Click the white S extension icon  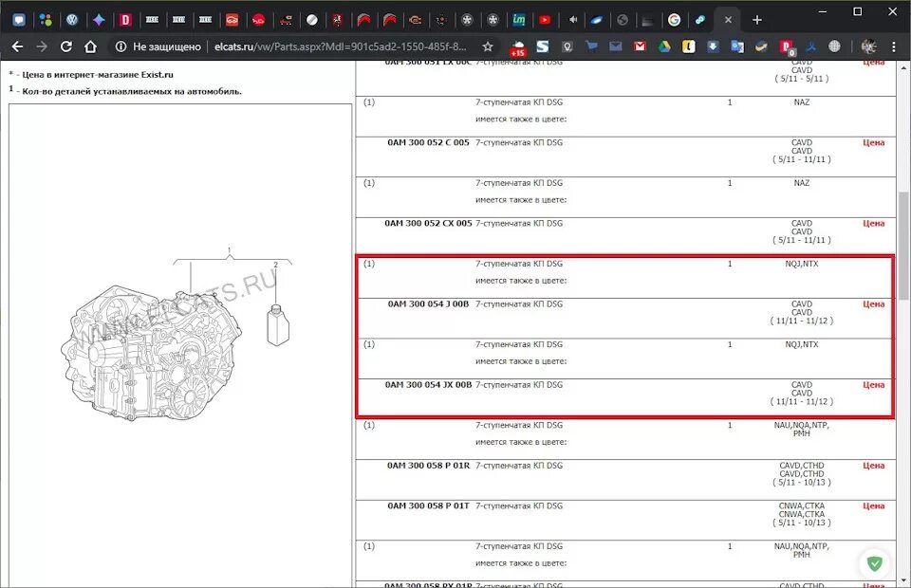[543, 46]
